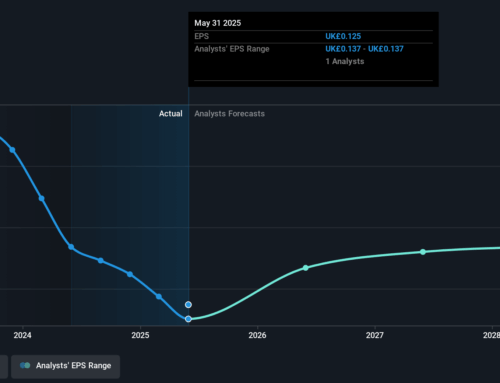Image resolution: width=500 pixels, height=383 pixels.
Task: Select the analyst range dot above May 2025
Action: click(x=188, y=305)
